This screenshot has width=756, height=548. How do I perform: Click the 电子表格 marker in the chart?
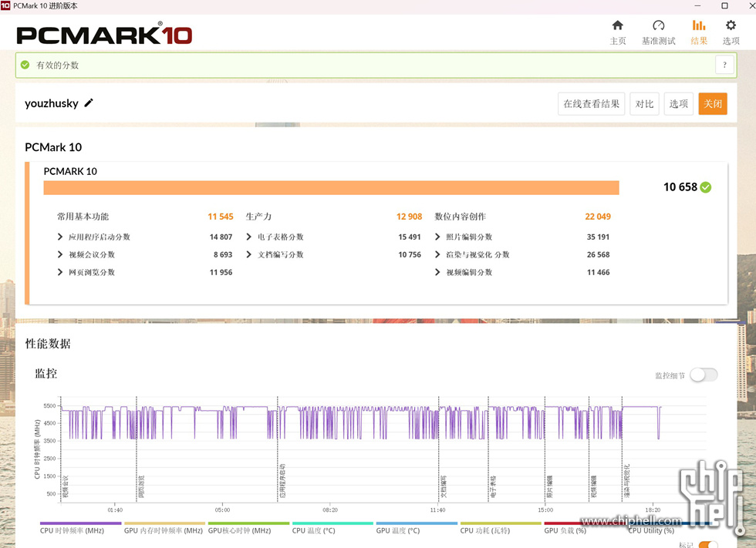coord(493,486)
